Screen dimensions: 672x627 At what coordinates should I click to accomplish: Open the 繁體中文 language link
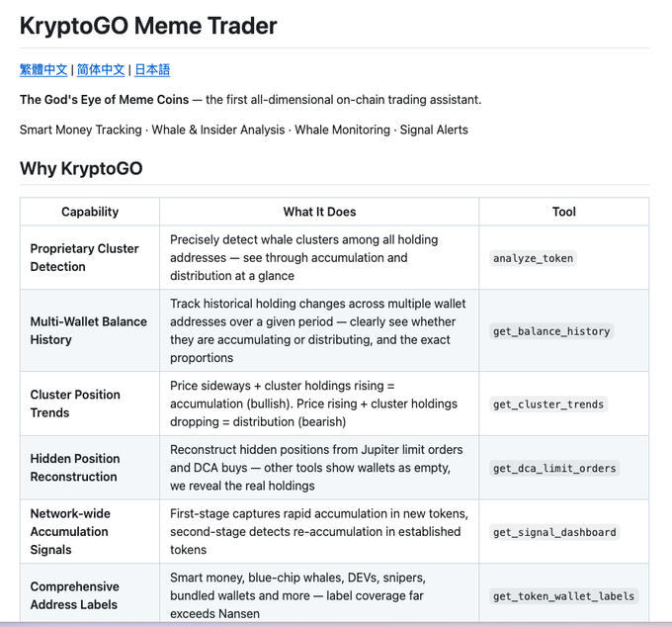tap(43, 70)
